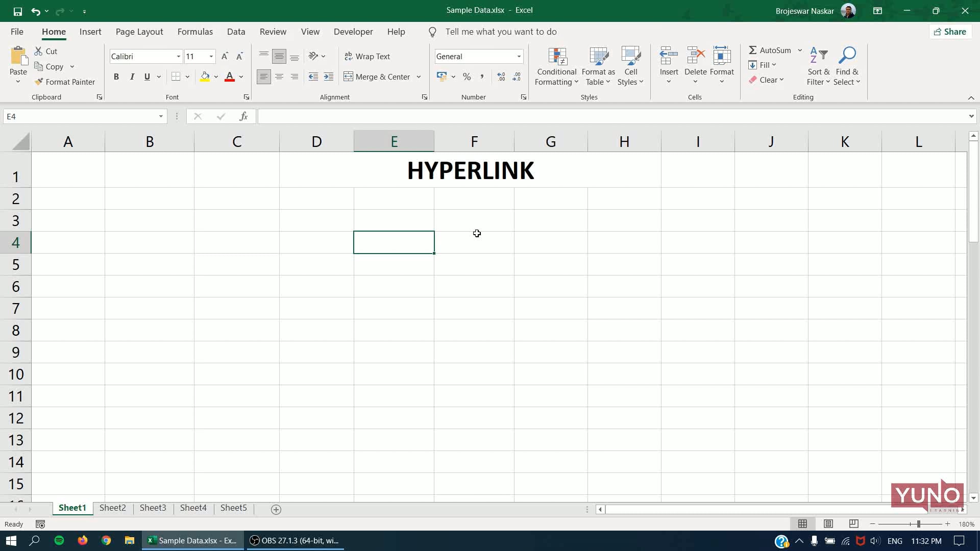Open the Fill Color dropdown arrow
The height and width of the screenshot is (551, 980).
click(216, 77)
